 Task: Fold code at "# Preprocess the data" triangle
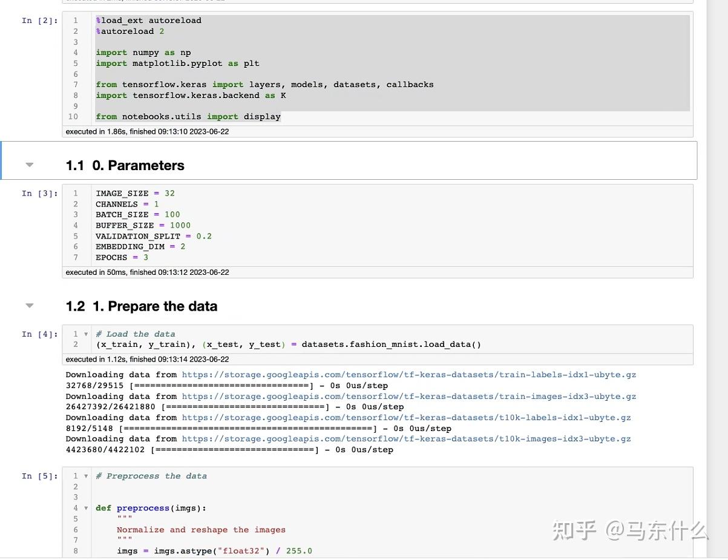[86, 476]
